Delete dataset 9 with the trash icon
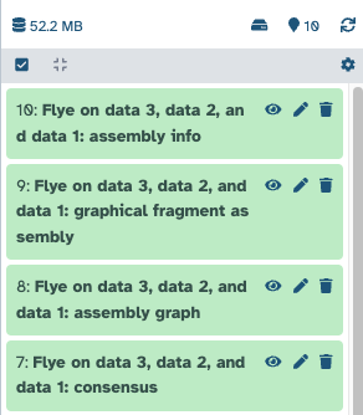This screenshot has width=364, height=416. click(326, 185)
